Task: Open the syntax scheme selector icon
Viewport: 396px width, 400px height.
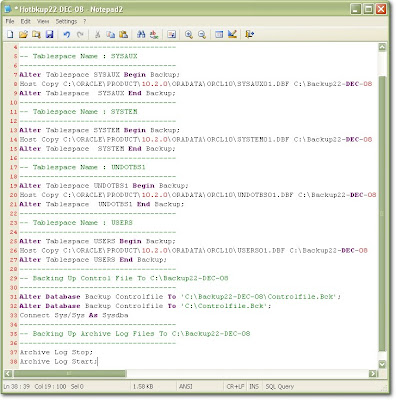Action: point(219,34)
